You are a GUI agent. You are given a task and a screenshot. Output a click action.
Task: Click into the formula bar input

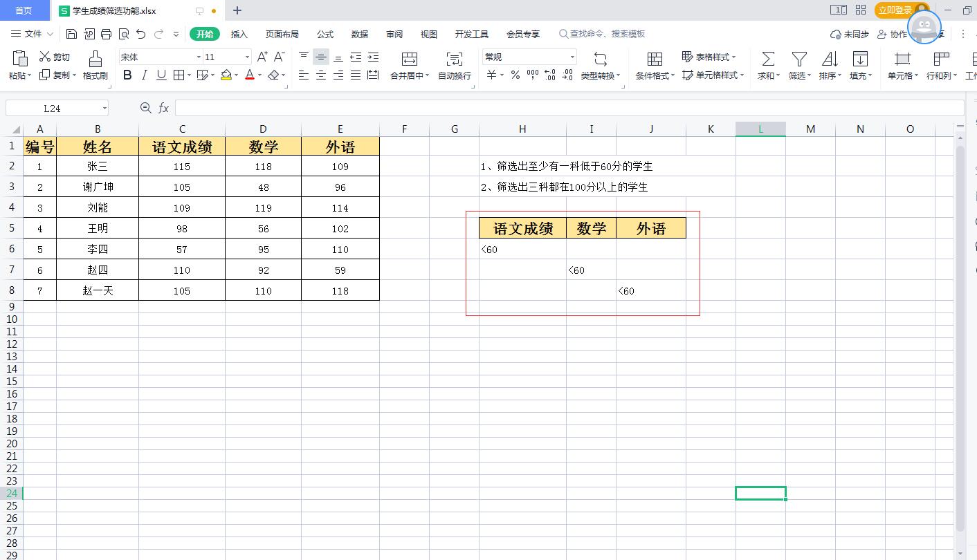point(569,108)
